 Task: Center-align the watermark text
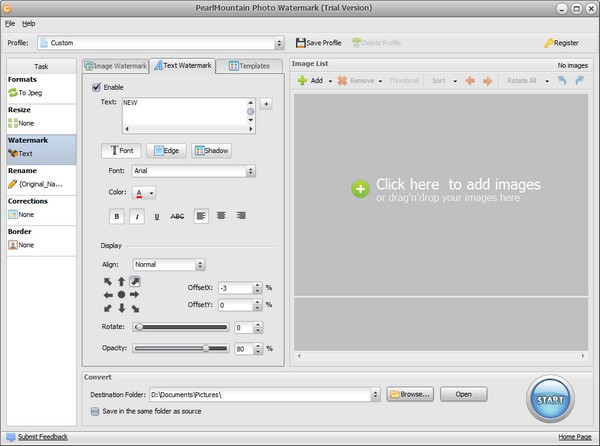(x=221, y=216)
